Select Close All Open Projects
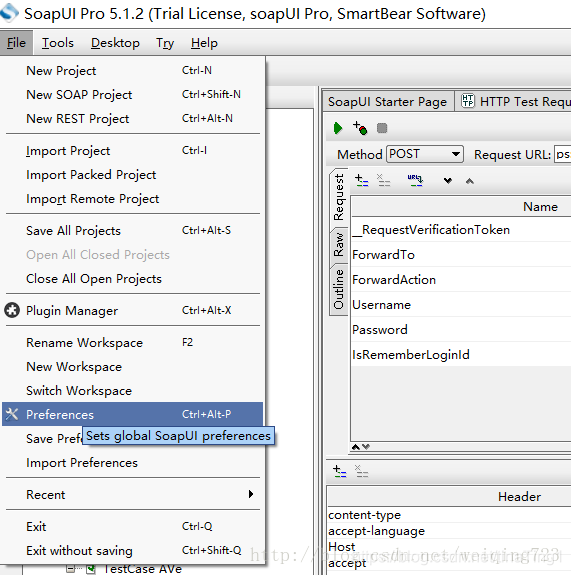 (133, 279)
